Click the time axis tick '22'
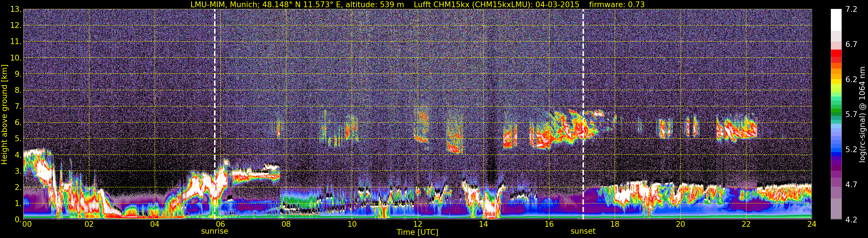This screenshot has width=868, height=238. point(746,224)
